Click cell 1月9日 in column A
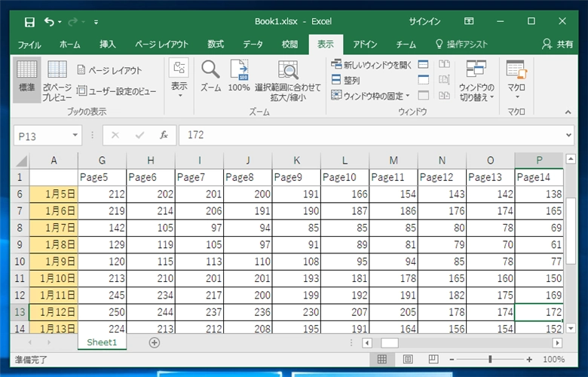The width and height of the screenshot is (588, 377). coord(54,262)
